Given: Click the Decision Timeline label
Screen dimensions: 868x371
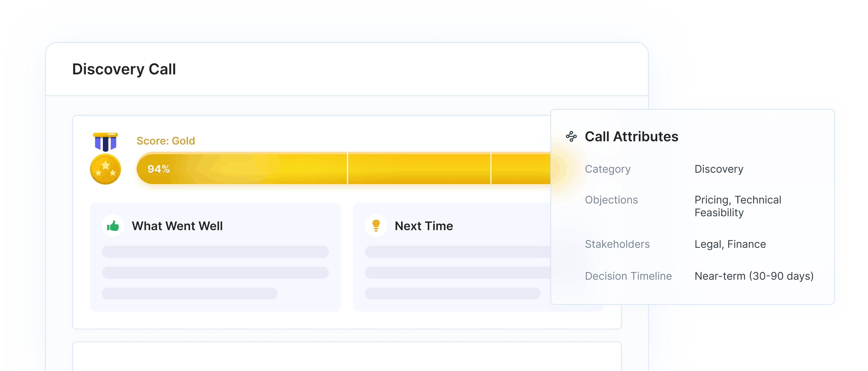Looking at the screenshot, I should coord(628,276).
